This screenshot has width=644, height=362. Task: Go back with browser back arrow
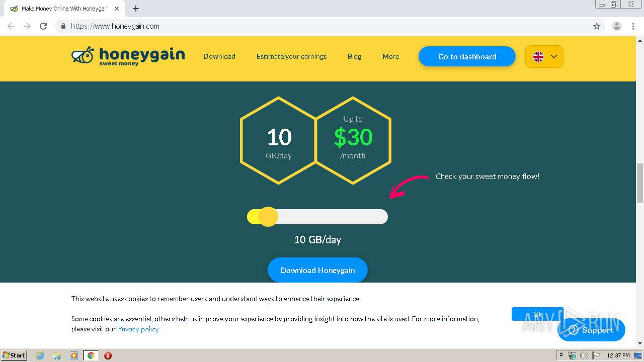(11, 26)
